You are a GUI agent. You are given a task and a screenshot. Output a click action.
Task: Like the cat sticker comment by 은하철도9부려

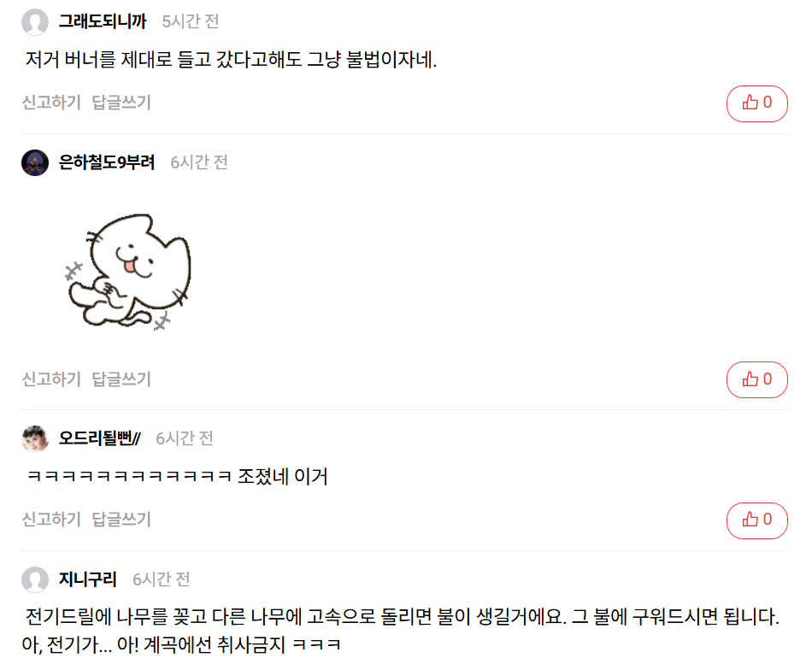tap(756, 379)
